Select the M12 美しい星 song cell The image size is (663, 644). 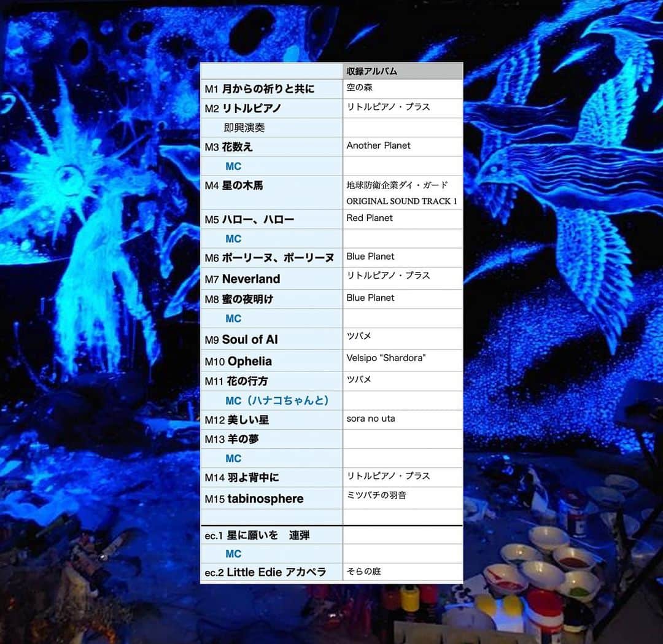click(271, 420)
